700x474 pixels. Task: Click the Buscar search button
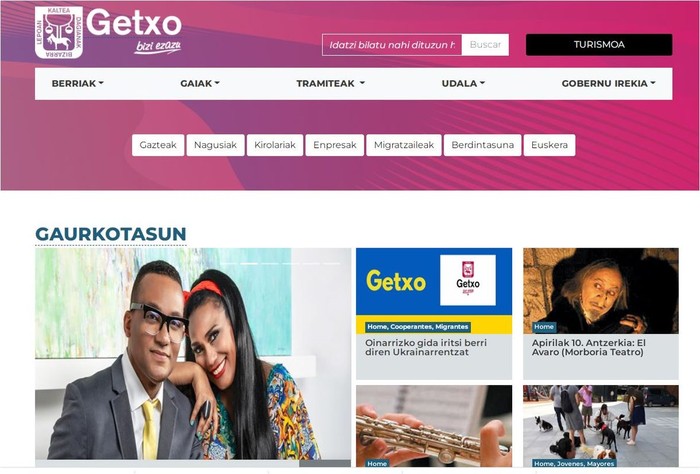(x=485, y=45)
